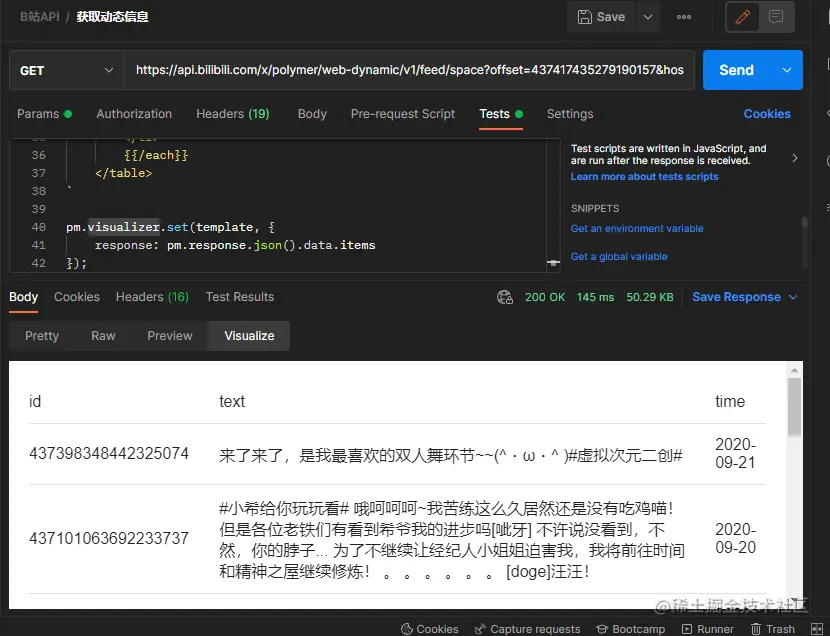Screen dimensions: 830x636
Task: Switch to Preview view
Action: coord(169,336)
